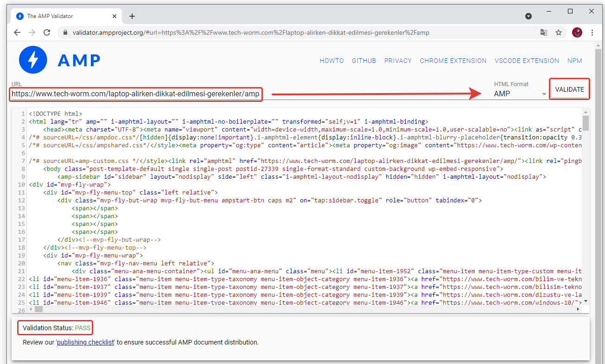Image resolution: width=605 pixels, height=364 pixels.
Task: Click the GITHUB header link
Action: [364, 61]
